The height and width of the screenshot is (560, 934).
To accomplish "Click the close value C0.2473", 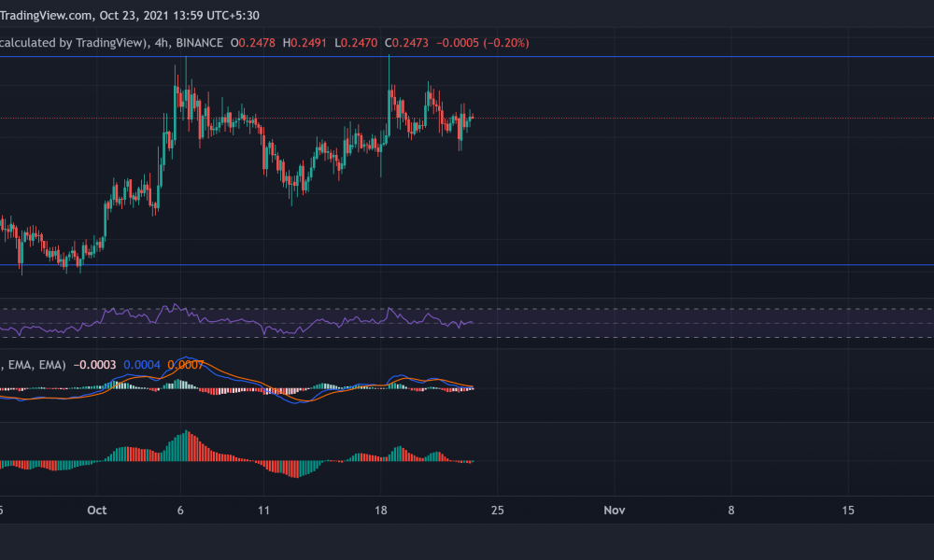I will tap(406, 43).
